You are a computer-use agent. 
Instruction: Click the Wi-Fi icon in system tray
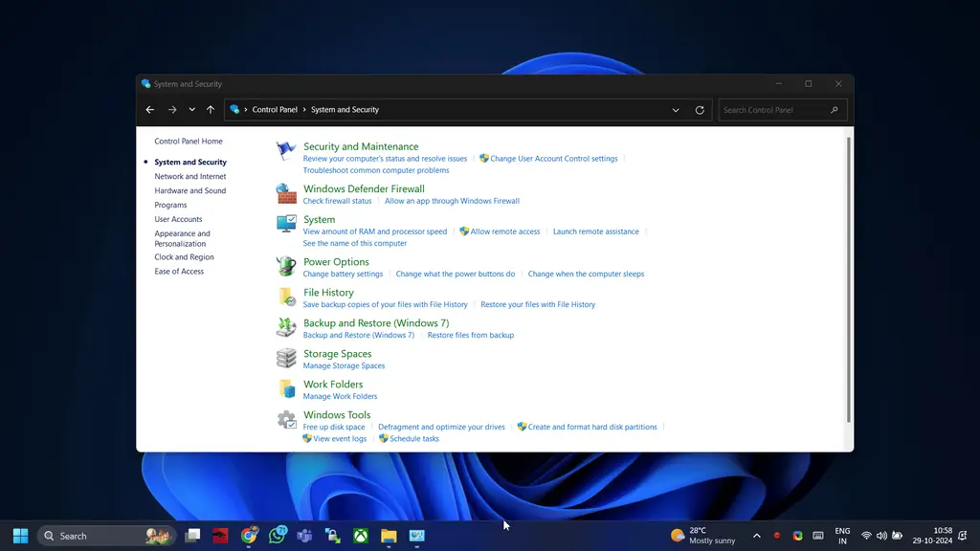(x=866, y=536)
